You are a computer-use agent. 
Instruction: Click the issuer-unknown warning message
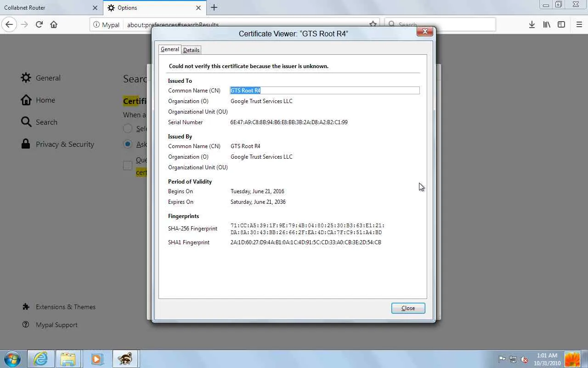click(249, 66)
